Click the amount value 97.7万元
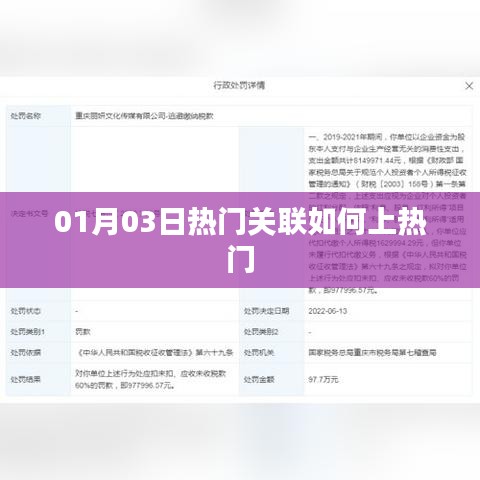The image size is (480, 480). click(x=323, y=379)
